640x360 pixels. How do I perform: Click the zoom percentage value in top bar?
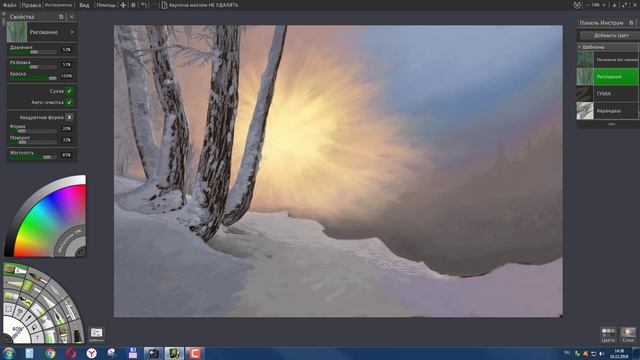click(596, 5)
